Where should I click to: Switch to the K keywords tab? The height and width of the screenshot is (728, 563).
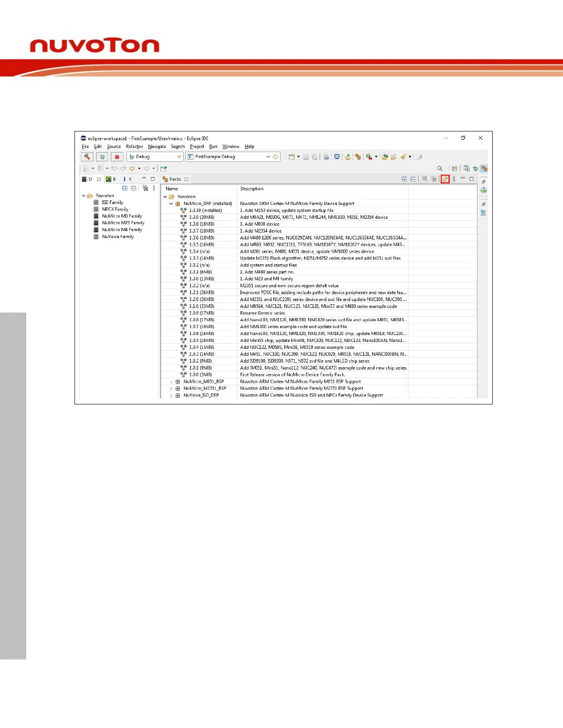pos(127,179)
